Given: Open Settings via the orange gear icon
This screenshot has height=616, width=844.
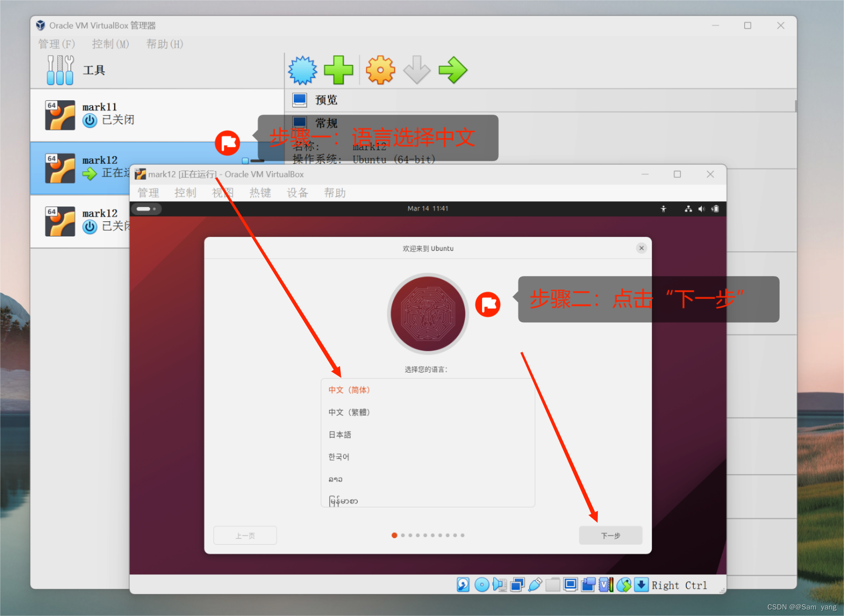Looking at the screenshot, I should click(380, 70).
